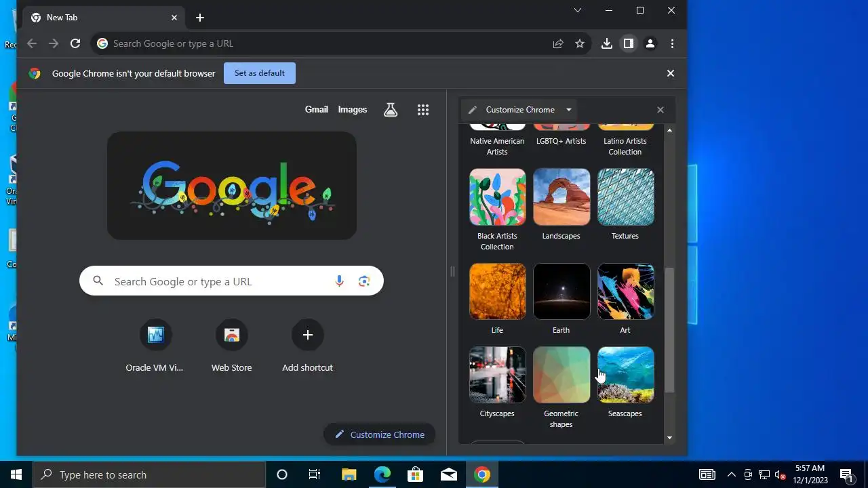Click the side panel scroll up arrow

pyautogui.click(x=670, y=129)
